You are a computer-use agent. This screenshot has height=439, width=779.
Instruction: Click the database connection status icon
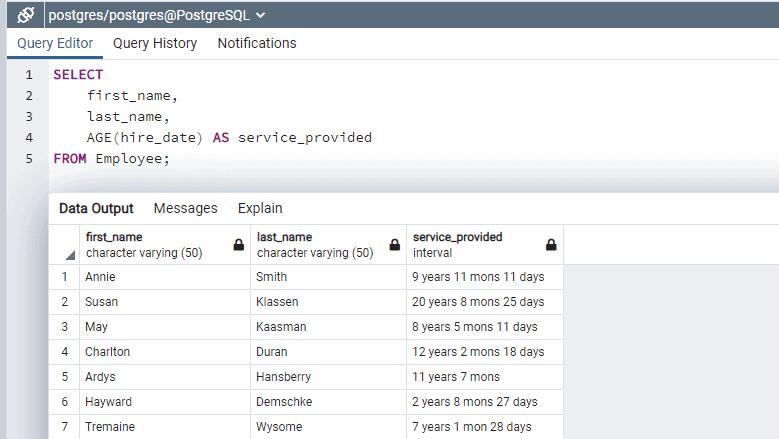point(26,15)
